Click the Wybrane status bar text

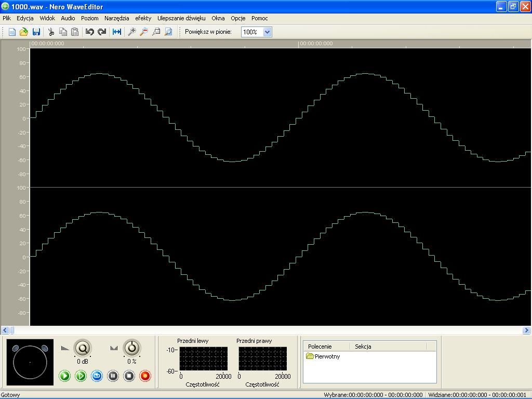pyautogui.click(x=373, y=395)
